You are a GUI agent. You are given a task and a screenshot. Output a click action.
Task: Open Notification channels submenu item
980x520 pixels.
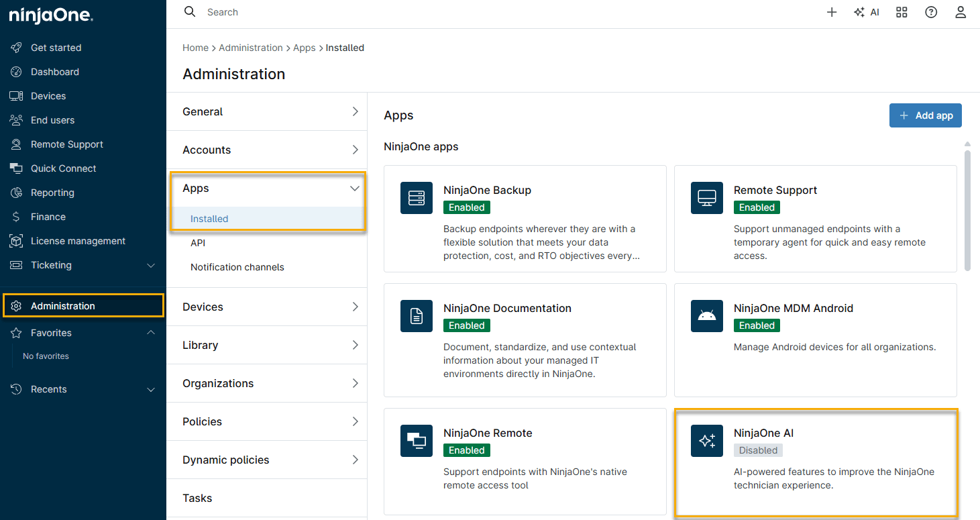(x=237, y=267)
